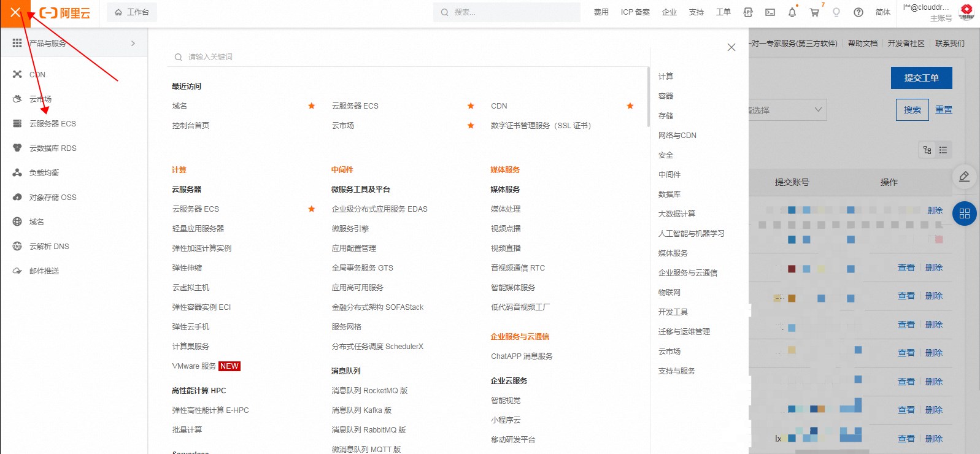The height and width of the screenshot is (454, 980).
Task: Toggle star for 云服务器 ECS under 计算
Action: [312, 209]
